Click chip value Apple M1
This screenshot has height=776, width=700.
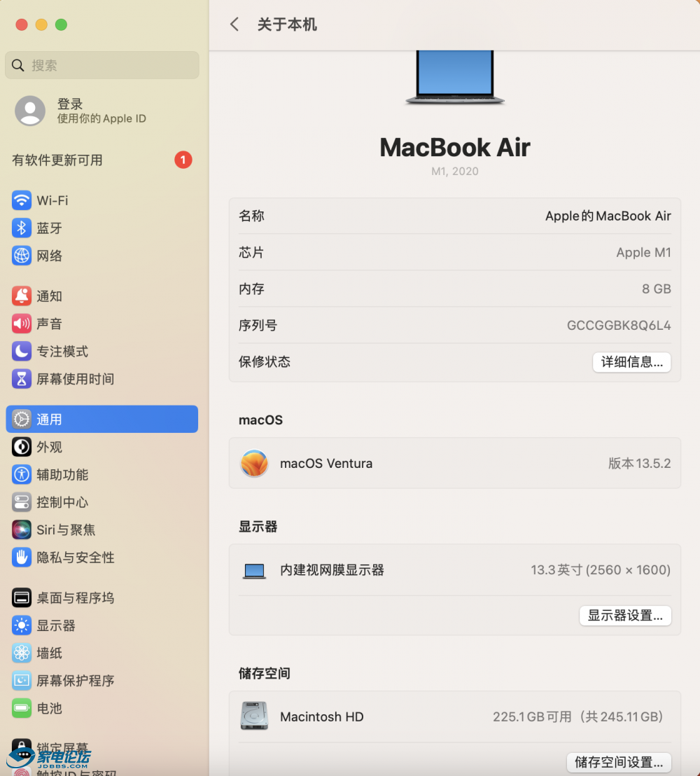click(x=643, y=253)
